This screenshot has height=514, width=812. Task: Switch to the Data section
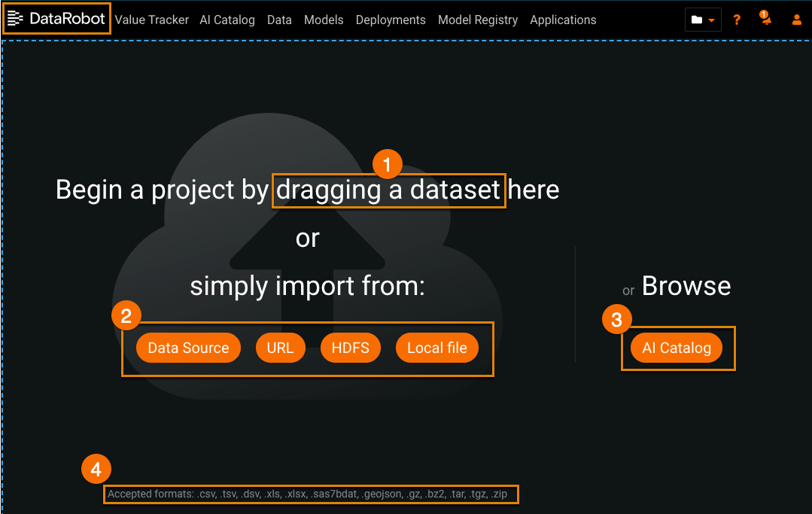pos(279,20)
